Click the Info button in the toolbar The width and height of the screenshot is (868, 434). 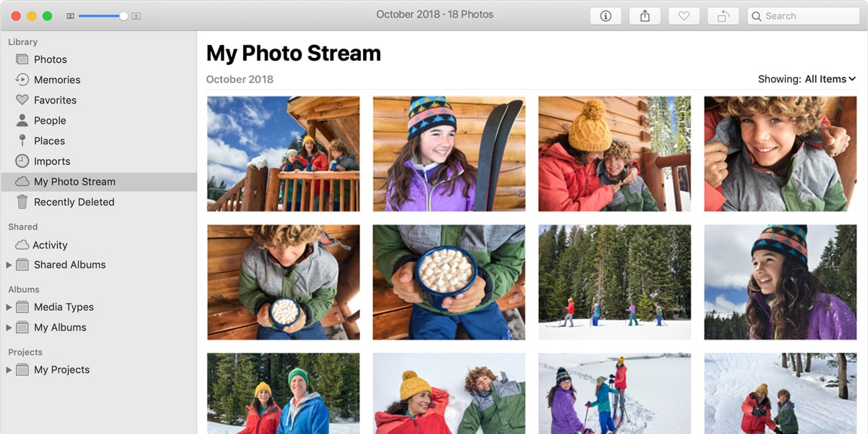click(605, 15)
